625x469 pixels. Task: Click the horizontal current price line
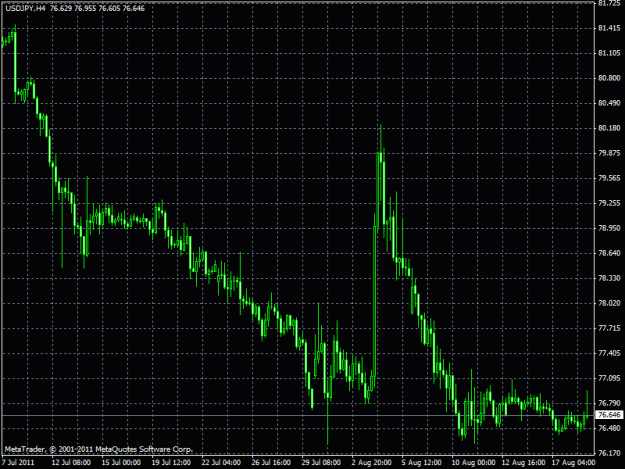pyautogui.click(x=297, y=415)
